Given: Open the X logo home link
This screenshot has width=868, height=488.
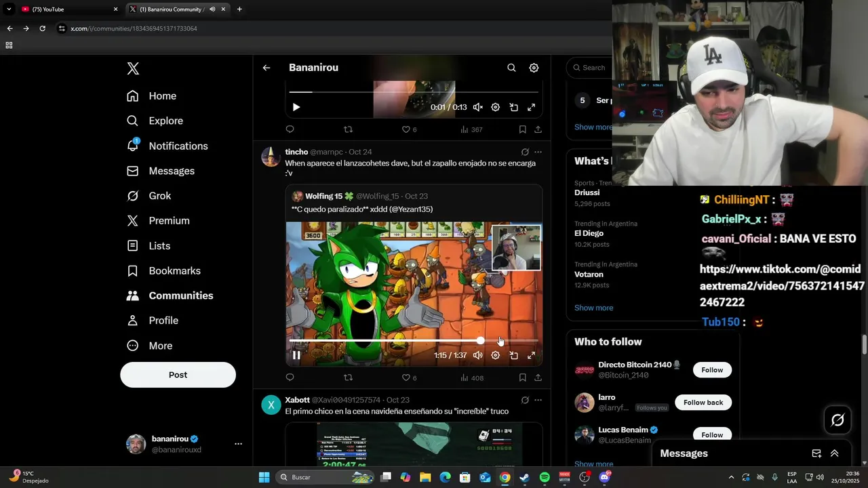Looking at the screenshot, I should coord(133,68).
